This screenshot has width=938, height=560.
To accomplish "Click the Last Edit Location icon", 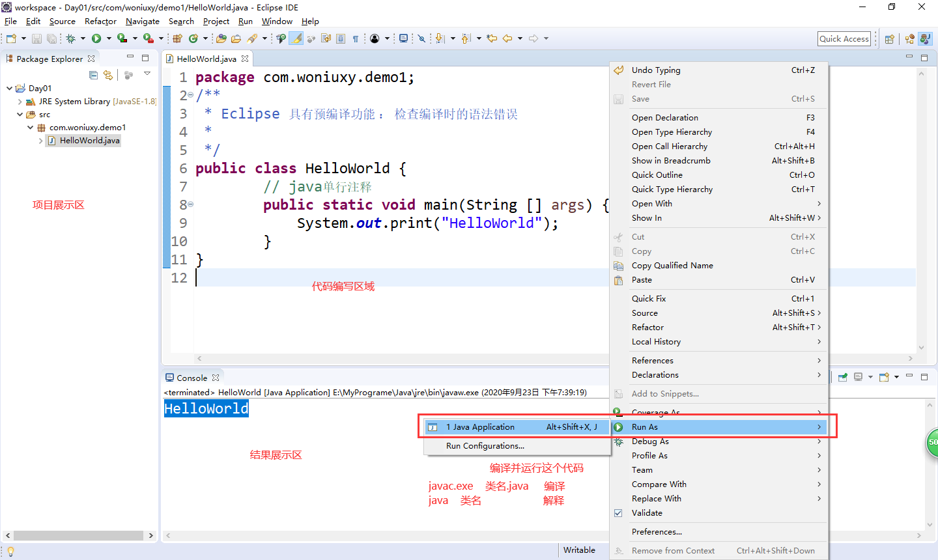I will coord(491,38).
